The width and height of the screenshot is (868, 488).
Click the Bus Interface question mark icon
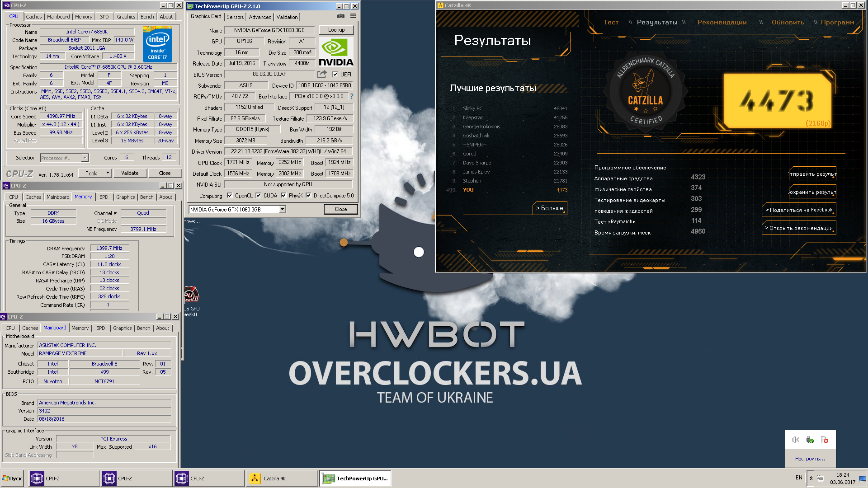[352, 96]
